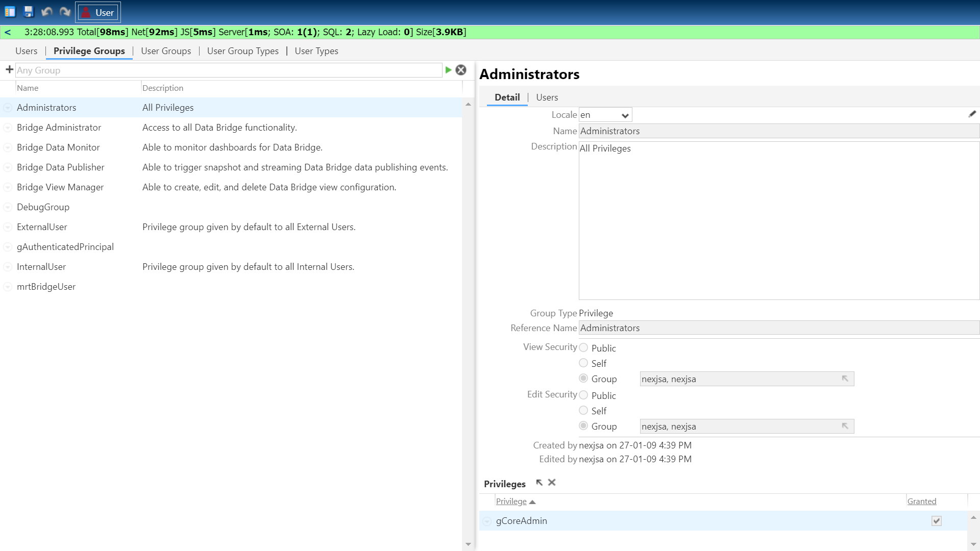Select the DebugGroup row
Image resolution: width=980 pixels, height=551 pixels.
point(43,207)
